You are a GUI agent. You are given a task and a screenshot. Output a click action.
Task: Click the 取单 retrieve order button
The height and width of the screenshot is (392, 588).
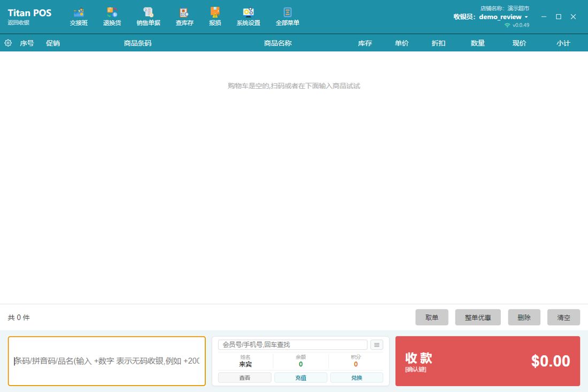(x=431, y=317)
